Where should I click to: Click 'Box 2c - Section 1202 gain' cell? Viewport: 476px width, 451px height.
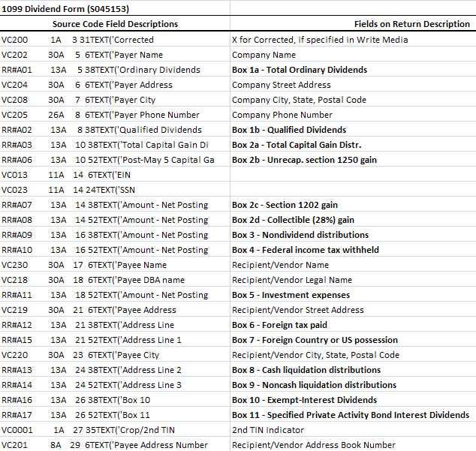pyautogui.click(x=353, y=205)
